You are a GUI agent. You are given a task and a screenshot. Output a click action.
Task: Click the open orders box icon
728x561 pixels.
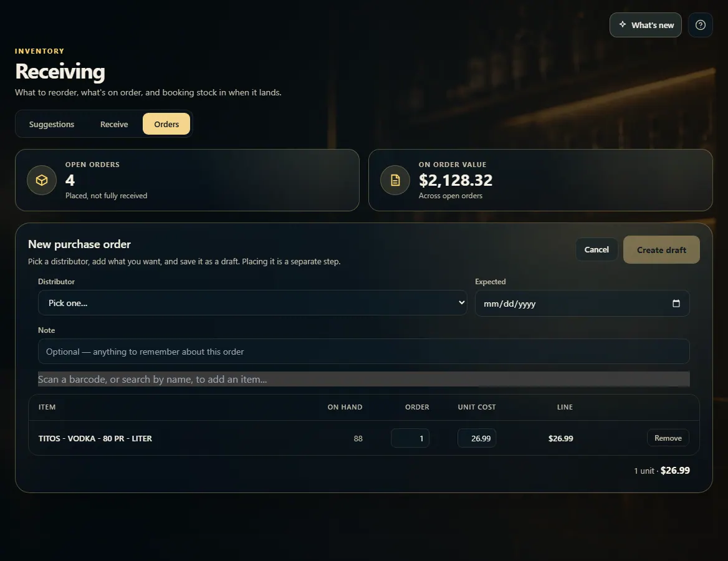(x=42, y=180)
